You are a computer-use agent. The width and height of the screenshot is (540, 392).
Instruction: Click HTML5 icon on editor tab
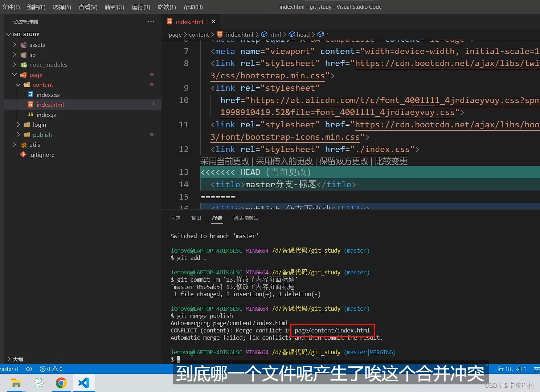point(169,21)
